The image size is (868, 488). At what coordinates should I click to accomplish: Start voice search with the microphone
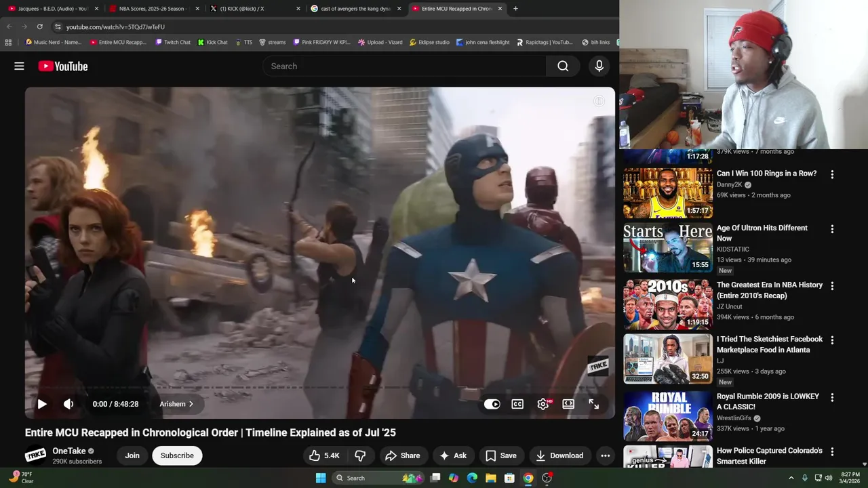point(599,66)
